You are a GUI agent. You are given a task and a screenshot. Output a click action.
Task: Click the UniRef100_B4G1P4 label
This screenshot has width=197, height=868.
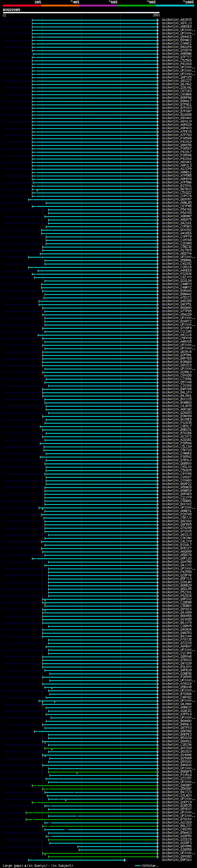[x=176, y=47]
